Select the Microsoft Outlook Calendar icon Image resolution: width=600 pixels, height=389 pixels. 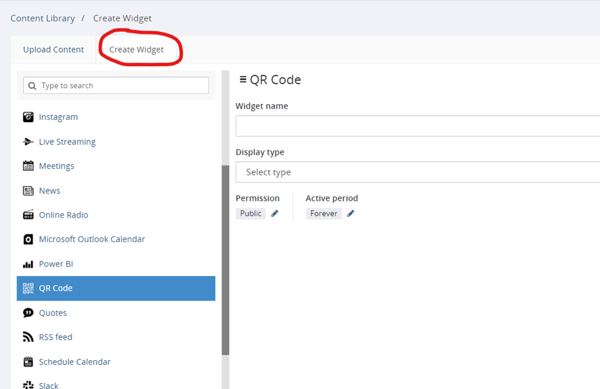[28, 239]
